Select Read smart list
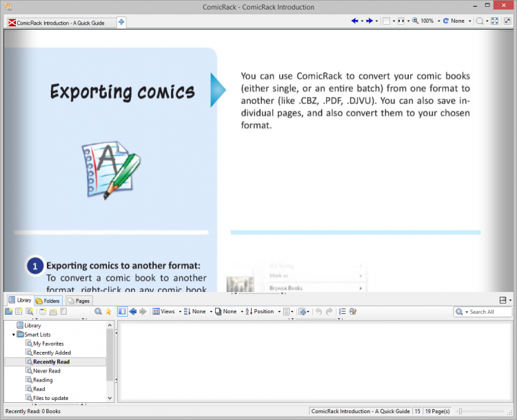Image resolution: width=517 pixels, height=420 pixels. coord(35,389)
